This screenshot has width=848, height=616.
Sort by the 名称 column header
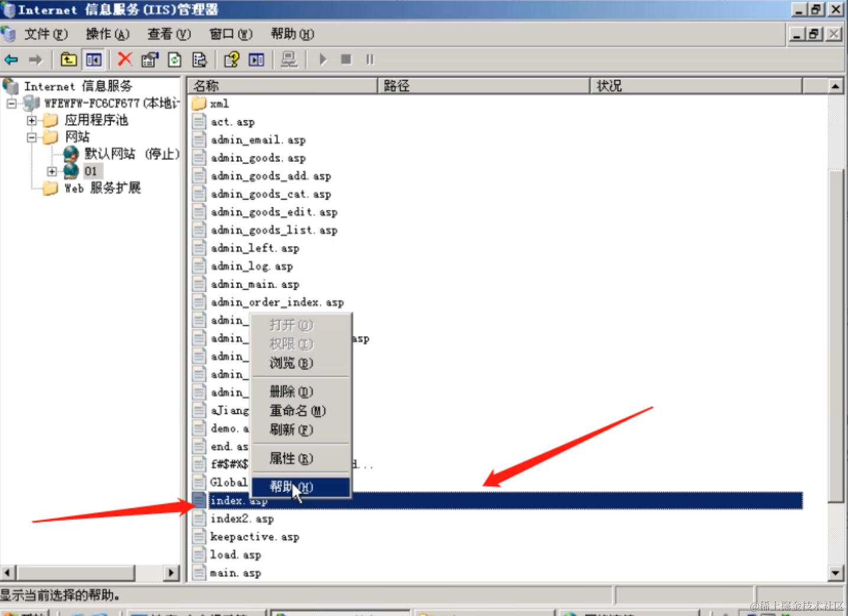(283, 86)
